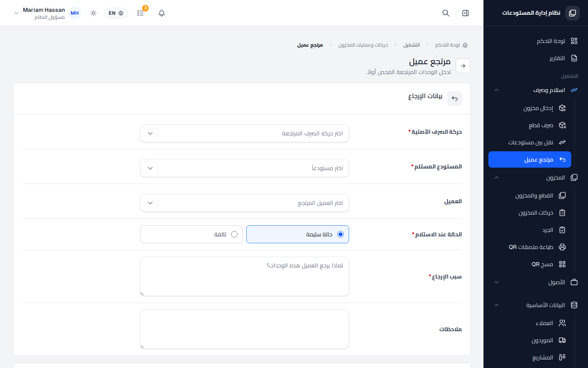Go to لوحة التحكم breadcrumb link
Screen dimensions: 588x368
[x=448, y=45]
